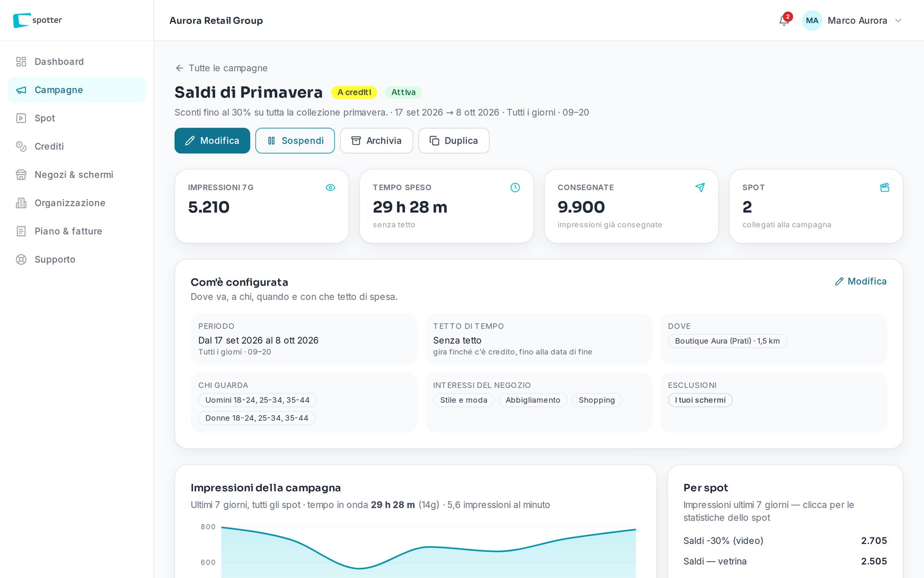The height and width of the screenshot is (578, 924).
Task: Duplicate the campaign with Duplica
Action: [x=454, y=141]
